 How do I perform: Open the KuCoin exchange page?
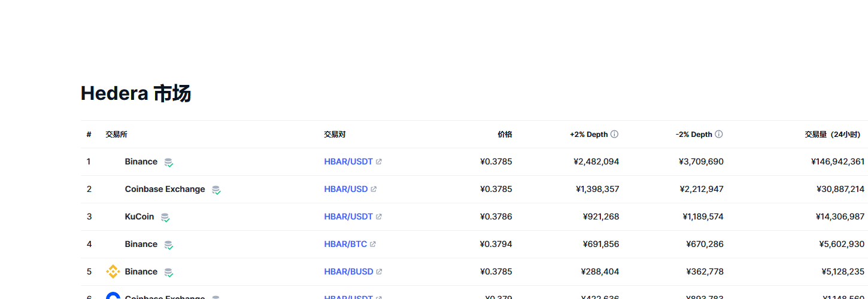[139, 216]
